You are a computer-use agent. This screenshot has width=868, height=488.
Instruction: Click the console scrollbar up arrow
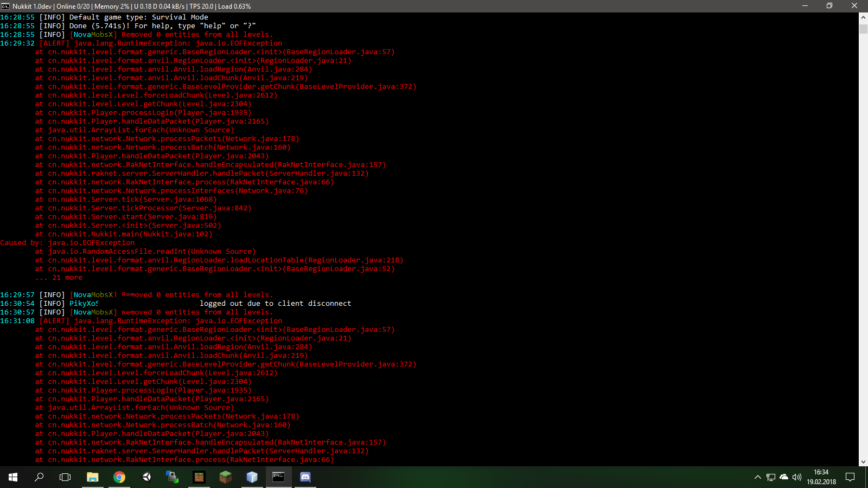click(863, 17)
